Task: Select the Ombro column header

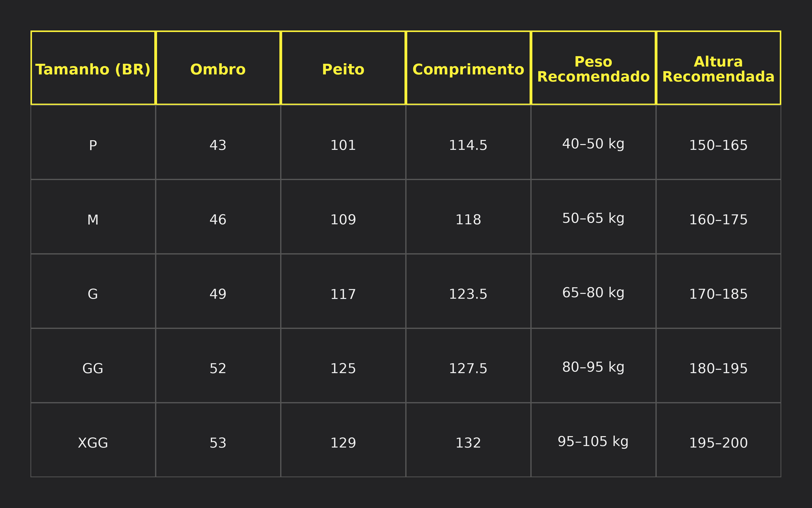Action: coord(218,69)
